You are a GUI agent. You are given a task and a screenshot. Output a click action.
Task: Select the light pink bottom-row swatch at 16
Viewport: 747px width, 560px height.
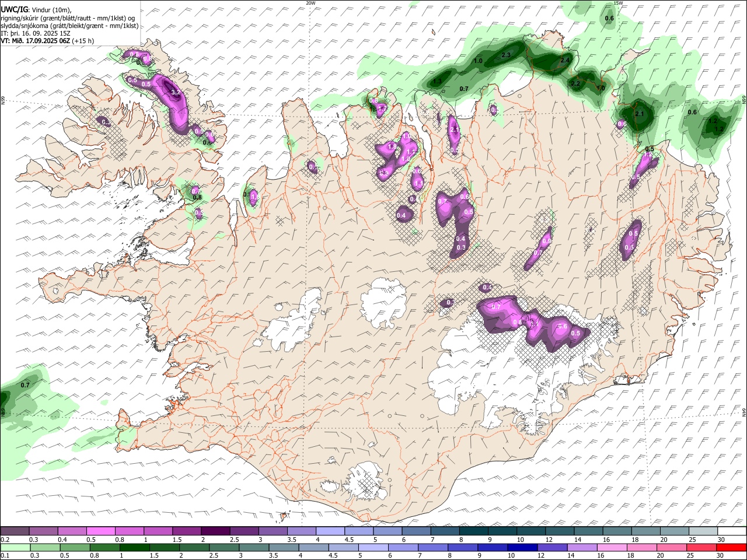(x=612, y=548)
